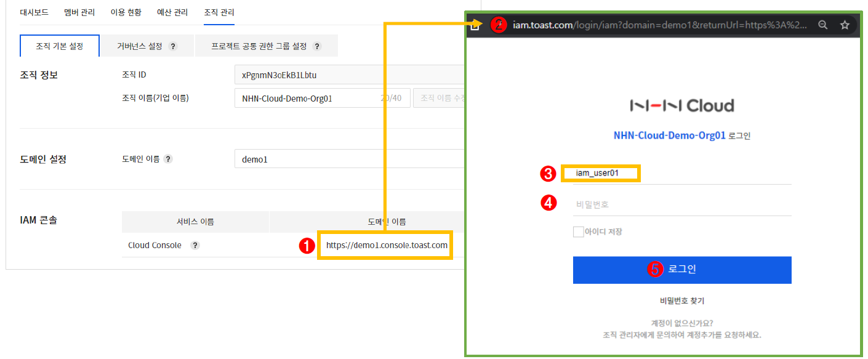This screenshot has height=359, width=868.
Task: Click the 조직 이름 수정 button
Action: coord(439,98)
